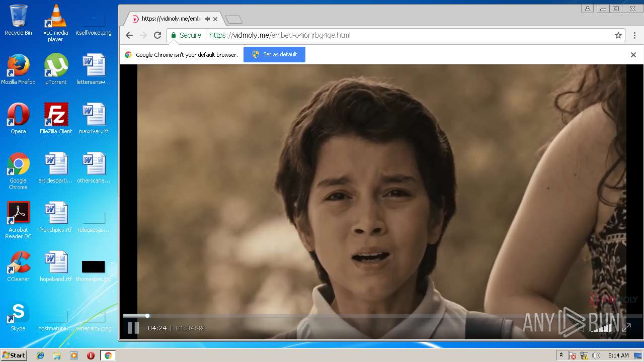Open the Chrome three-dot menu
The image size is (644, 362).
coord(634,35)
